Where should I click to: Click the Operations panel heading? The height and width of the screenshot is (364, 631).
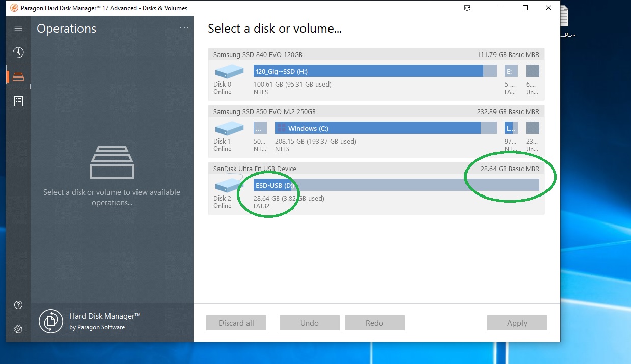(66, 29)
